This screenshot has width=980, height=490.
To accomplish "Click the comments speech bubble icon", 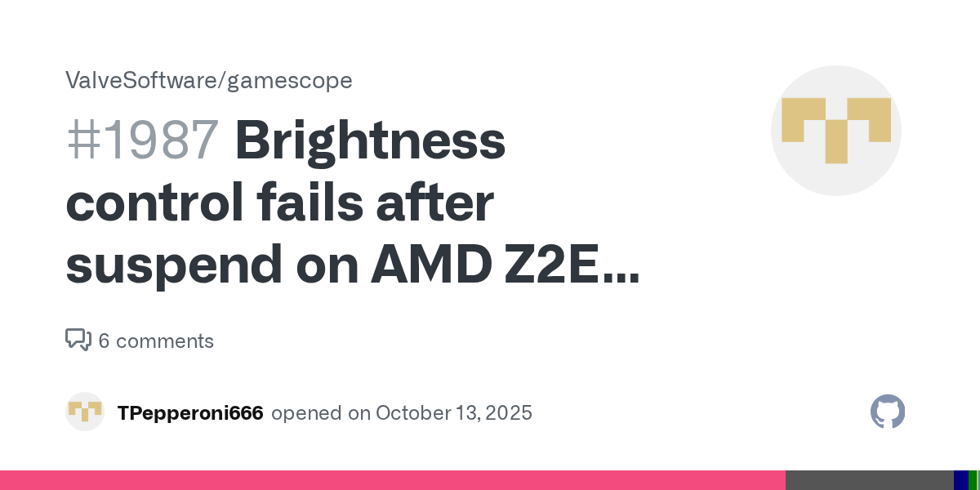I will [78, 340].
